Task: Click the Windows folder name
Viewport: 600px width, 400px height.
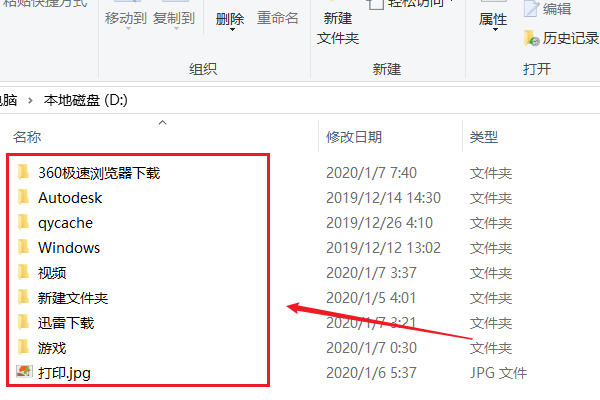Action: [x=69, y=248]
